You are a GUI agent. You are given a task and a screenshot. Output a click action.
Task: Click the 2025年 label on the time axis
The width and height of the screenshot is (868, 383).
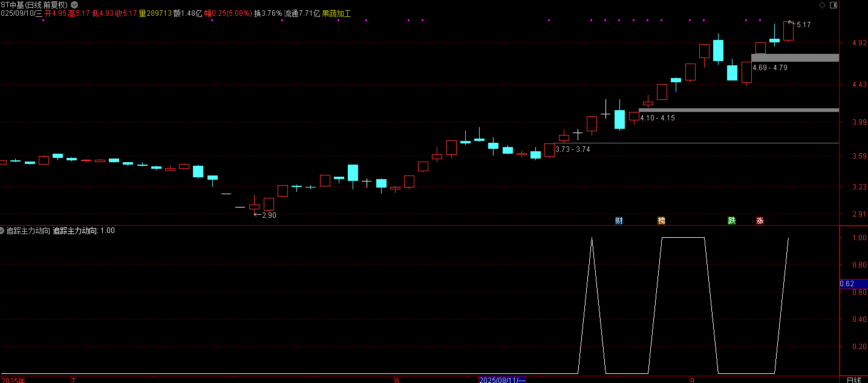pyautogui.click(x=13, y=381)
